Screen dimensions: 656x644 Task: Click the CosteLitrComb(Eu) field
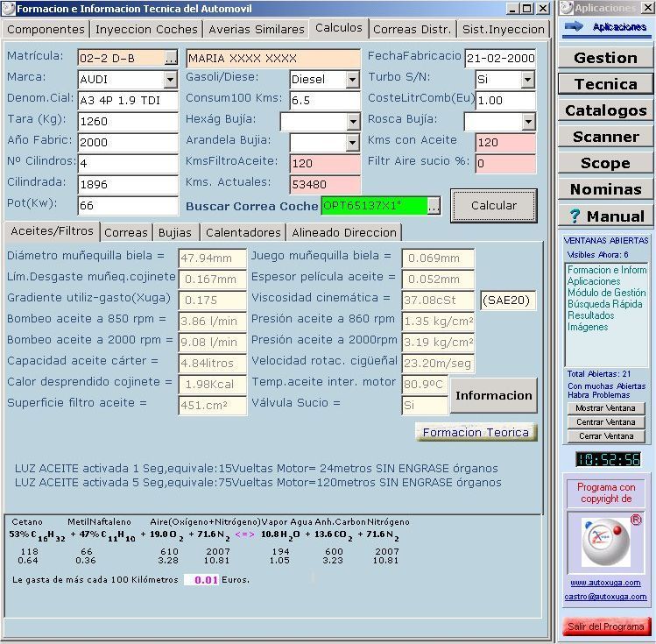point(506,101)
